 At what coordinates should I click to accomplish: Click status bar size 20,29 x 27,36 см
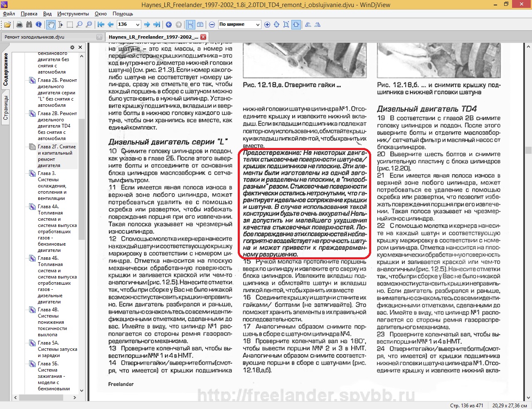pyautogui.click(x=510, y=405)
